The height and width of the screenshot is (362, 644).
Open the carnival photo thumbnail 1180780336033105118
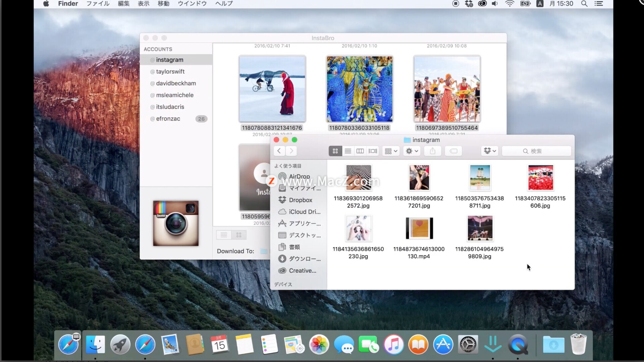[359, 89]
